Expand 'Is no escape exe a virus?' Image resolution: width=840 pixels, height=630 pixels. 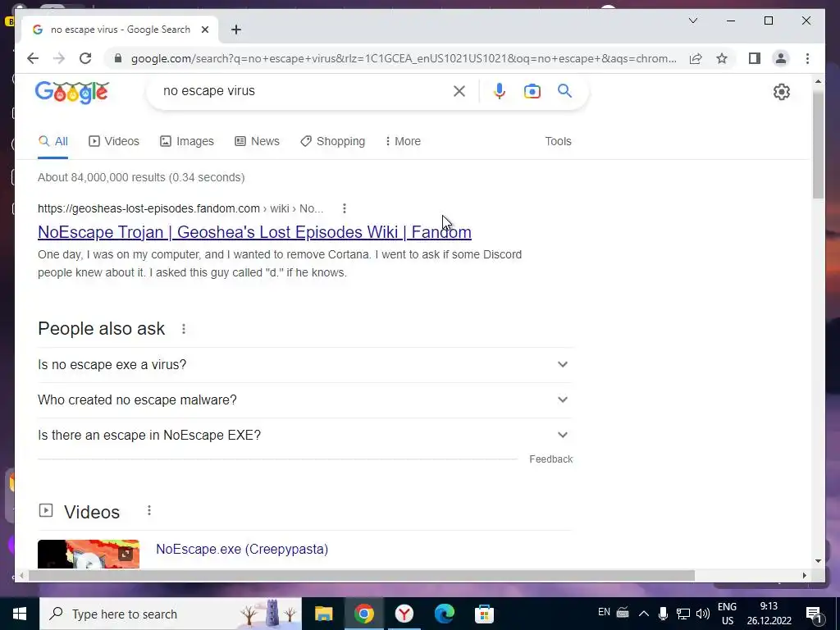click(305, 365)
